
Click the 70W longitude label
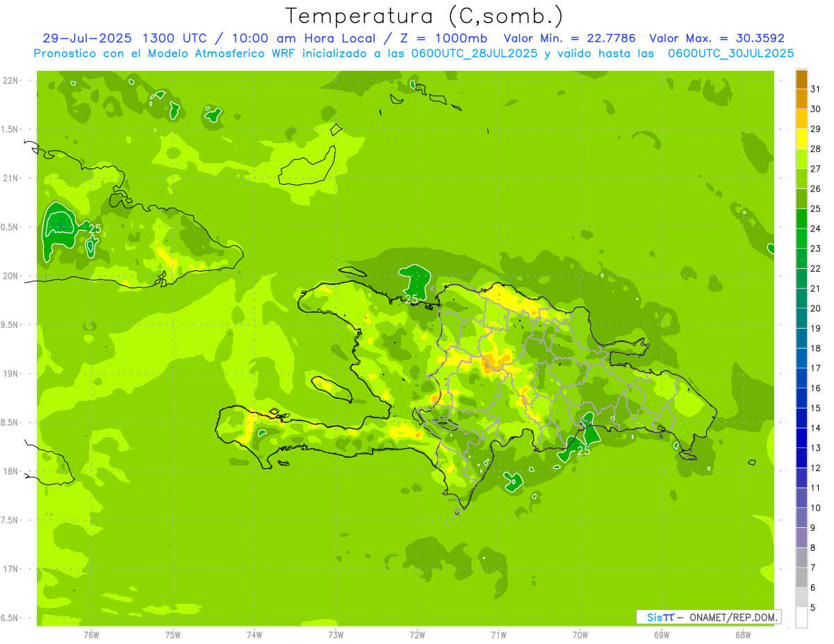(580, 634)
